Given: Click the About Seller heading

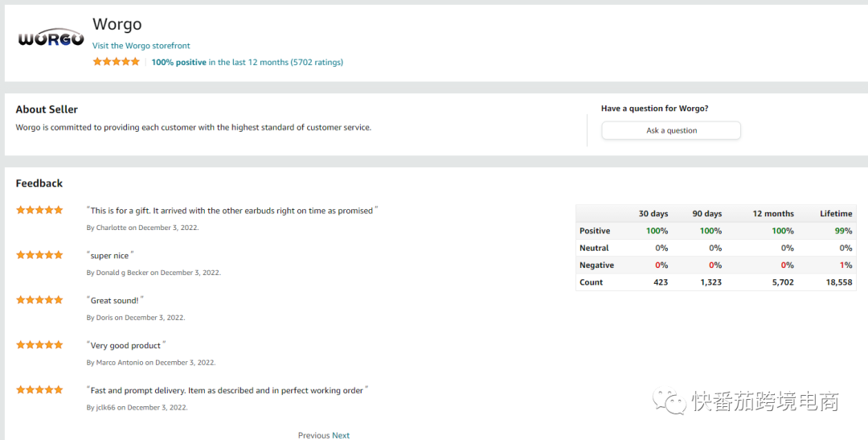Looking at the screenshot, I should [x=47, y=109].
